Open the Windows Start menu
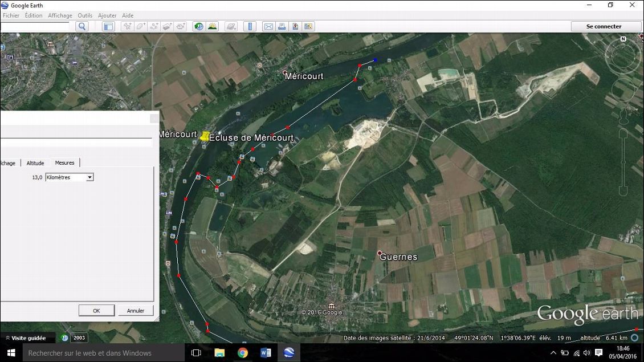 coord(11,353)
